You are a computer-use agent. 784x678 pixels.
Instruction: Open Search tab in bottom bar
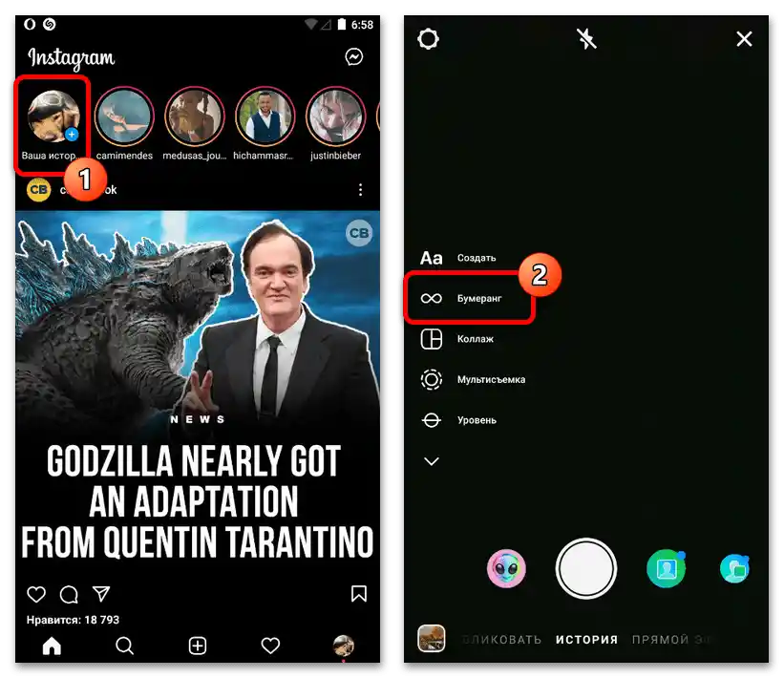coord(124,646)
